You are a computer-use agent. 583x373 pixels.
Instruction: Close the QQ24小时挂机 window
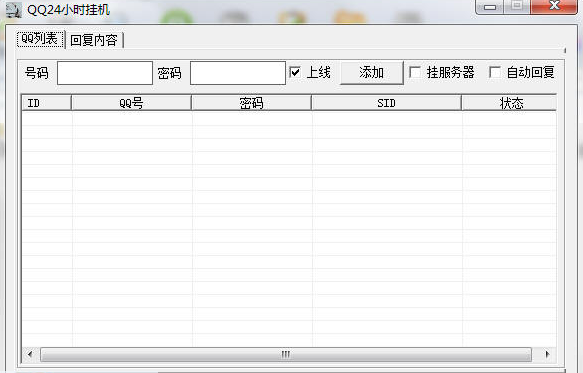[554, 6]
